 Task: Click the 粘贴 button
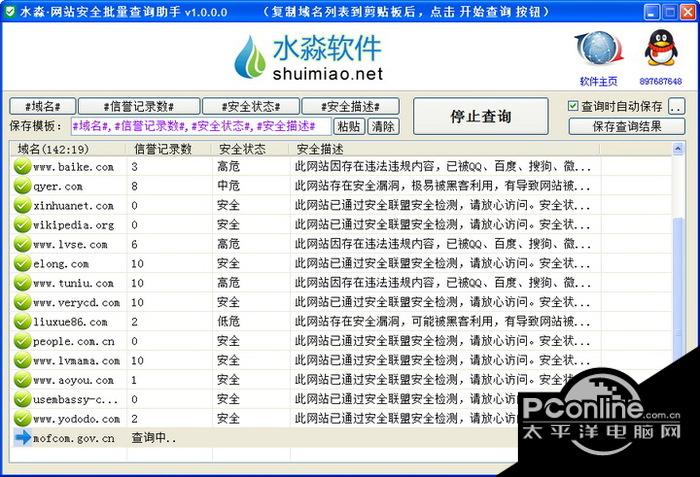coord(349,126)
